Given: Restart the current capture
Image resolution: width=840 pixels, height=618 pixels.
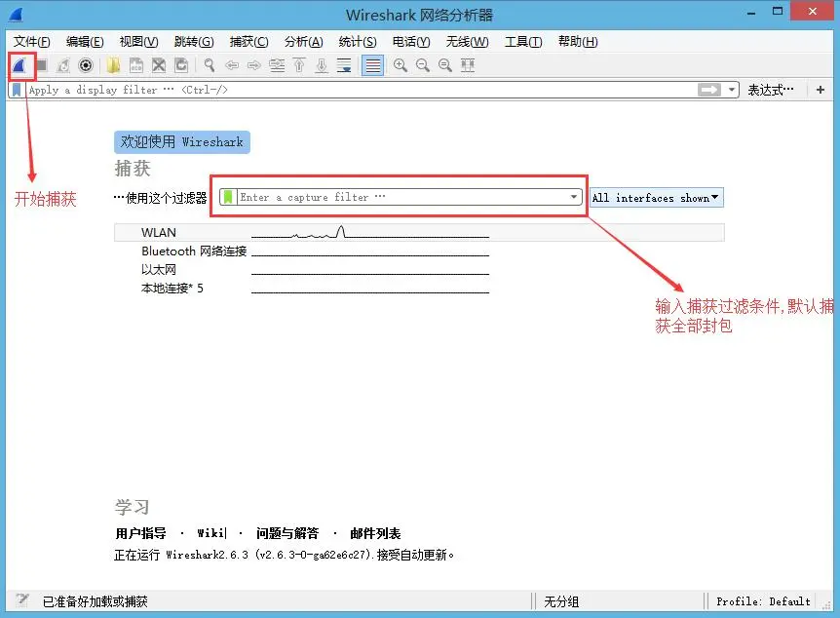Looking at the screenshot, I should click(x=63, y=65).
